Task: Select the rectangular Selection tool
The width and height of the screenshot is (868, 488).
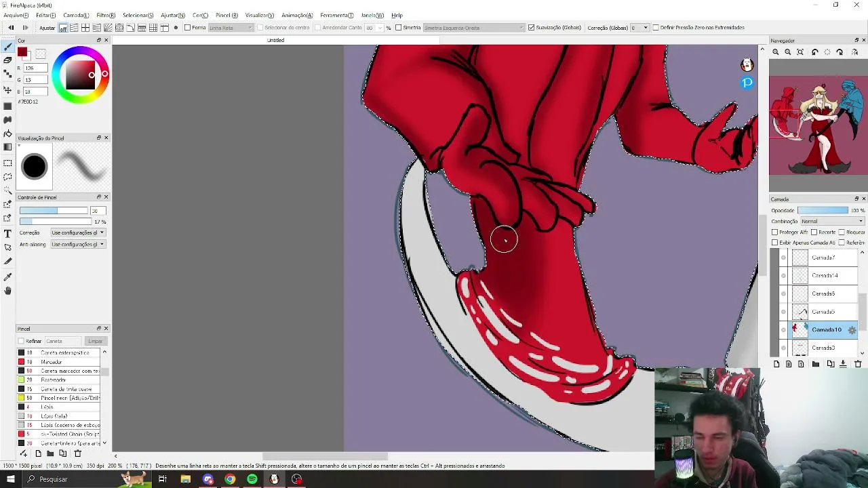Action: [7, 163]
